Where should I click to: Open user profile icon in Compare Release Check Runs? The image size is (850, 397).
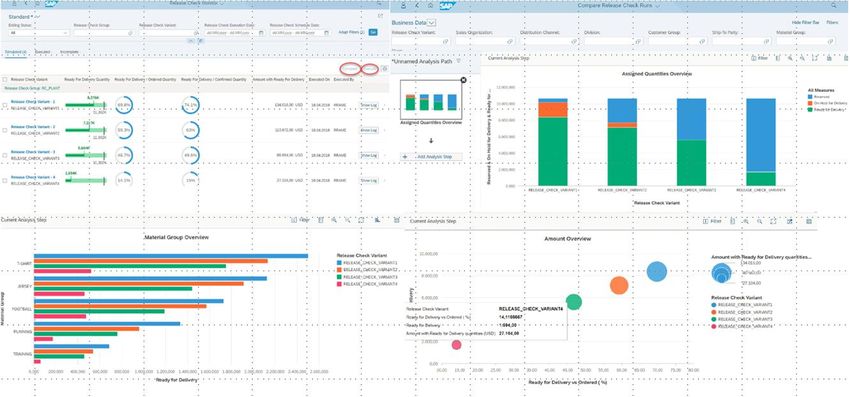(403, 5)
